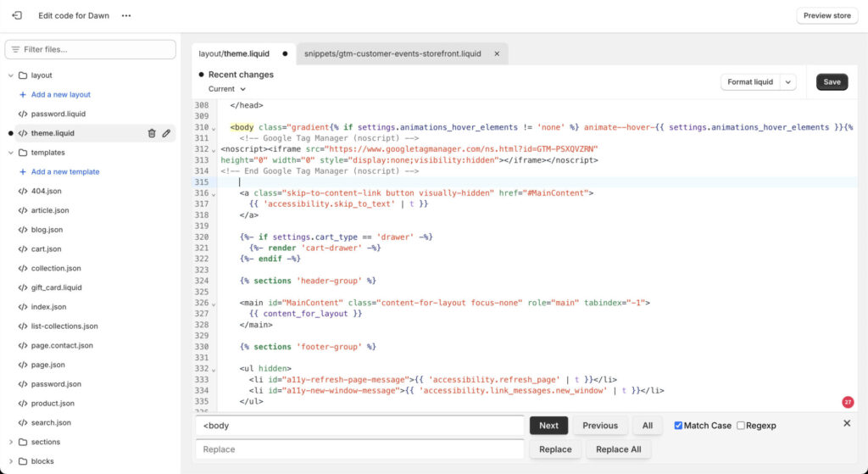Click the red 27 notification badge
The width and height of the screenshot is (868, 474).
[x=847, y=402]
